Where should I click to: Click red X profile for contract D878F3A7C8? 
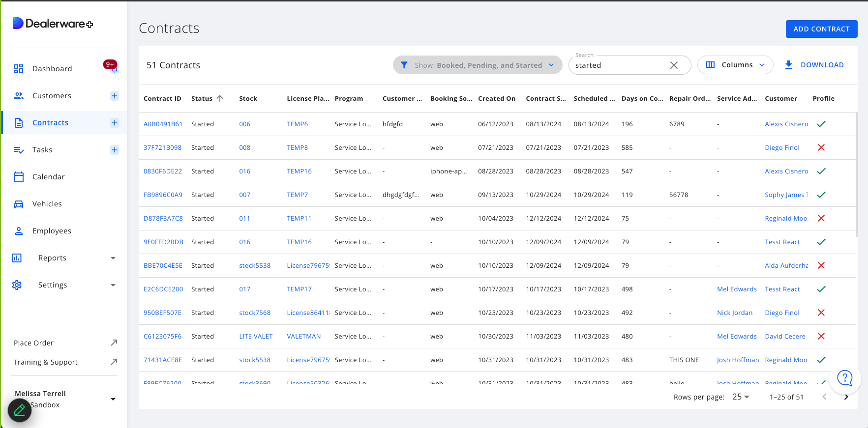[821, 218]
